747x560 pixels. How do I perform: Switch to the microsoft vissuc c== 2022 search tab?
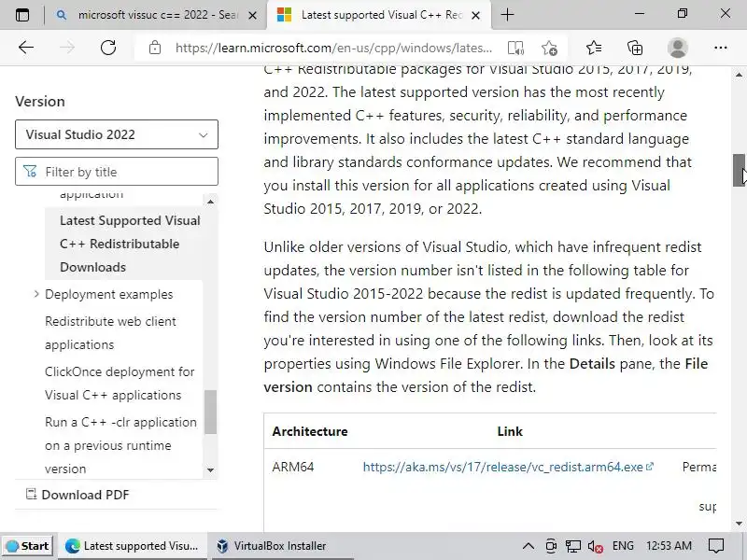coord(157,15)
